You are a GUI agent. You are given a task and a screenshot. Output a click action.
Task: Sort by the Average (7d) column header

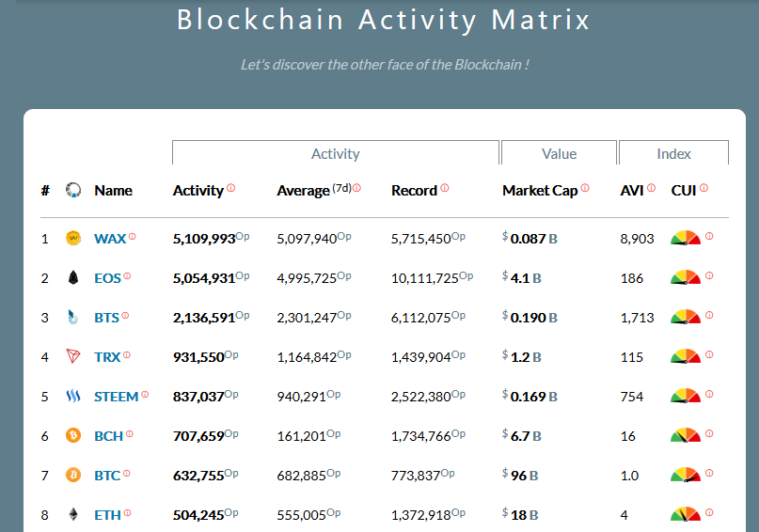point(314,191)
